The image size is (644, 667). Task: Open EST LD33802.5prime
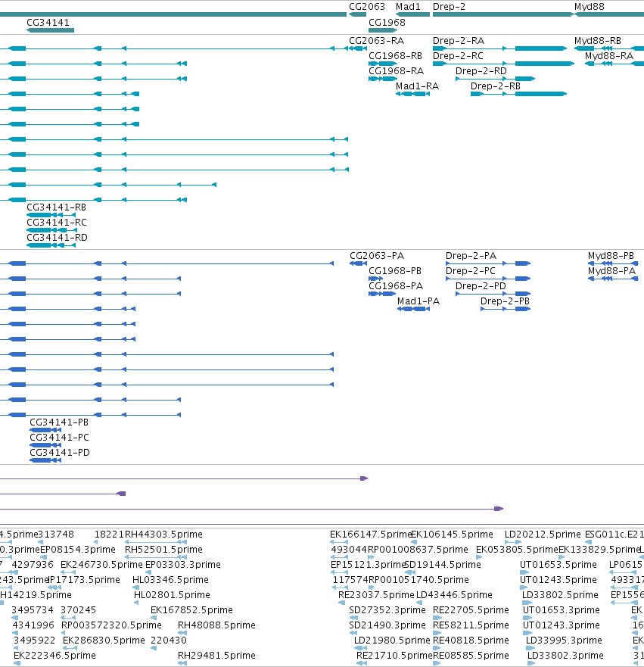[x=560, y=595]
